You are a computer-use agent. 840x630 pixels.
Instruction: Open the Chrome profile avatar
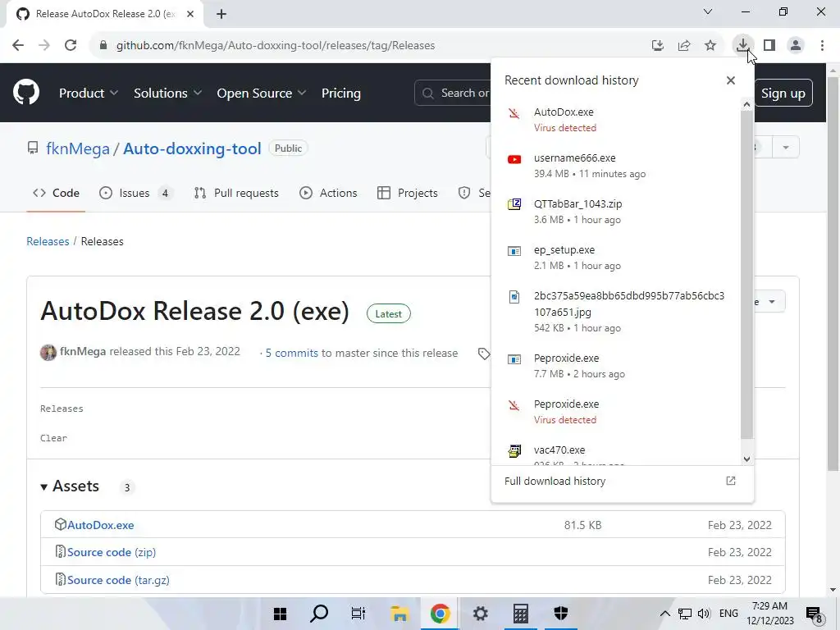click(x=796, y=46)
